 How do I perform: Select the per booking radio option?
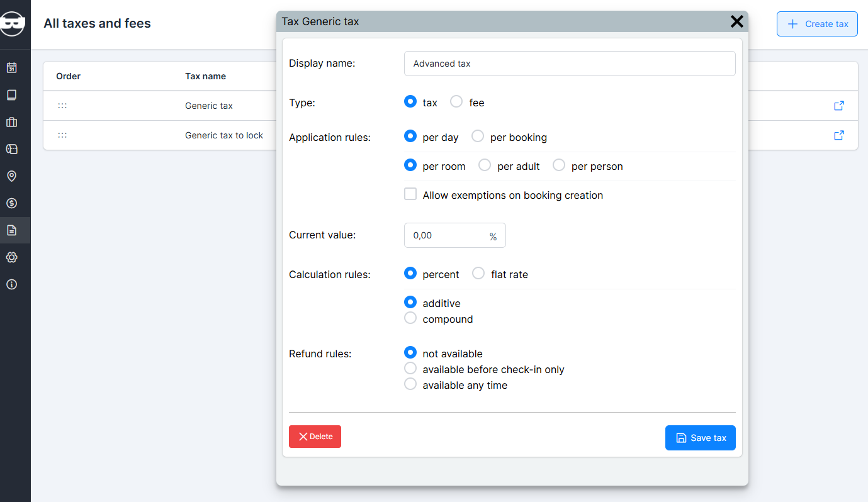coord(478,137)
